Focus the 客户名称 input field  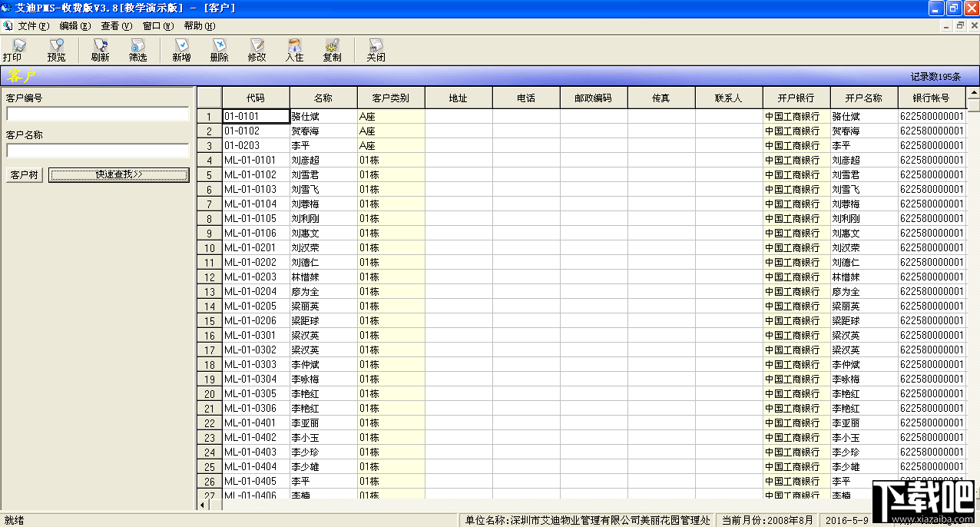98,151
